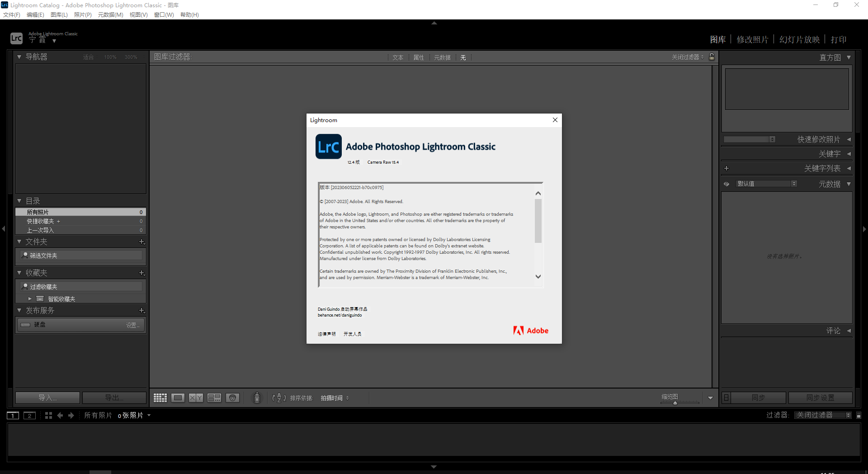Click the main window display icon labeled 1

coord(13,415)
